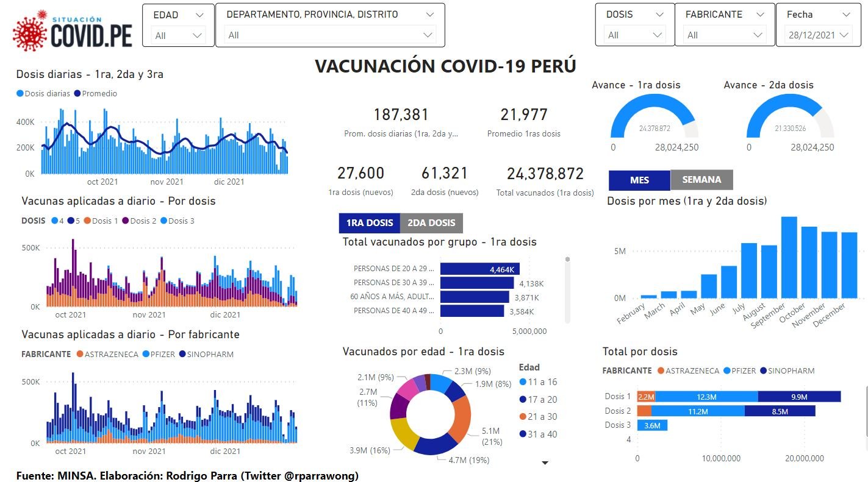Click the 'Promedio' legend dot in daily doses chart
The height and width of the screenshot is (482, 868).
point(77,93)
